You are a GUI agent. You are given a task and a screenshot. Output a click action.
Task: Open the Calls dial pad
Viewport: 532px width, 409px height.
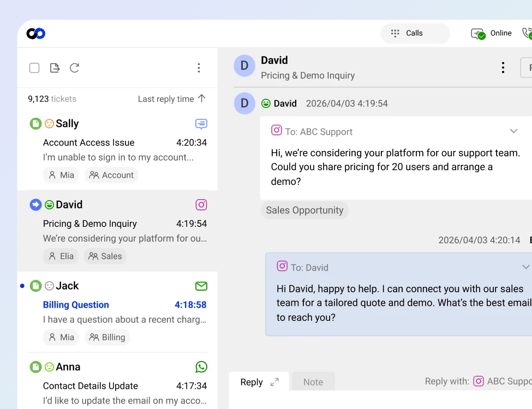click(415, 33)
